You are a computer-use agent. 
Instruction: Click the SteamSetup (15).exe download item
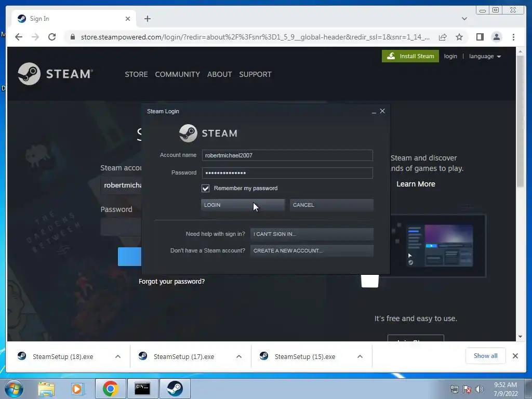click(x=304, y=356)
